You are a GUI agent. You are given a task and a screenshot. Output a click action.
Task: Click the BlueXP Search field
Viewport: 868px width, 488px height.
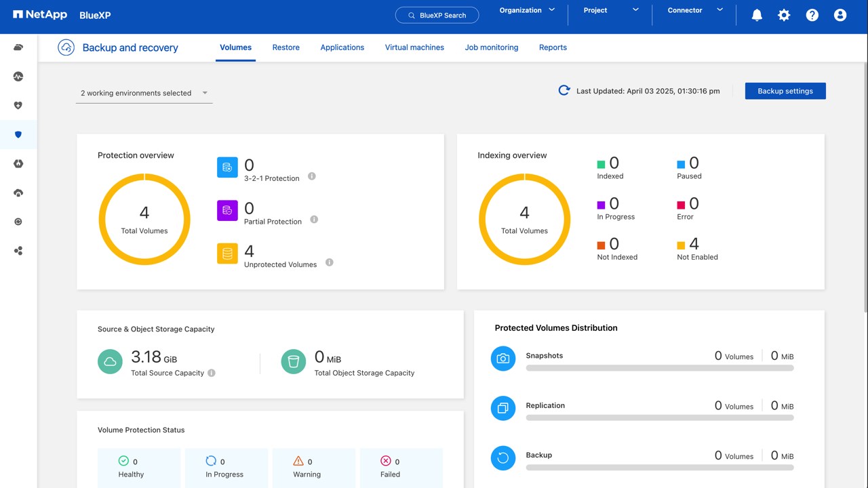pyautogui.click(x=437, y=16)
